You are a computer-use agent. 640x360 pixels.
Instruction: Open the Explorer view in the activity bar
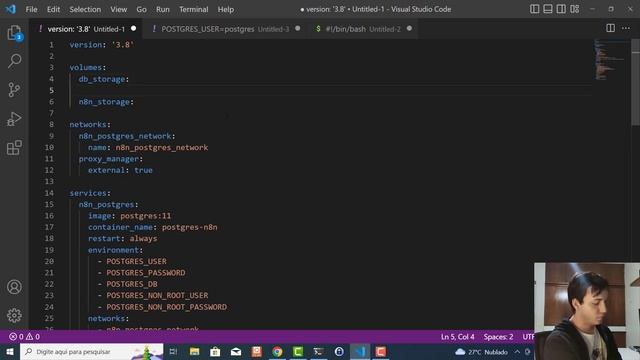14,33
